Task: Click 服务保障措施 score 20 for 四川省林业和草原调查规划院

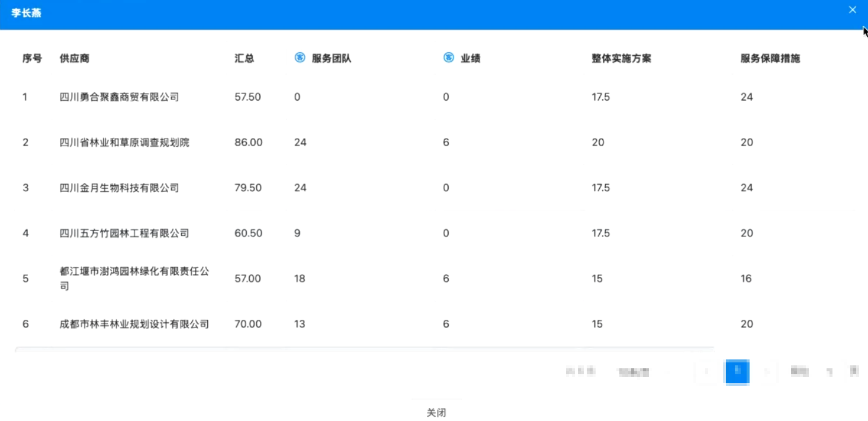Action: 747,143
